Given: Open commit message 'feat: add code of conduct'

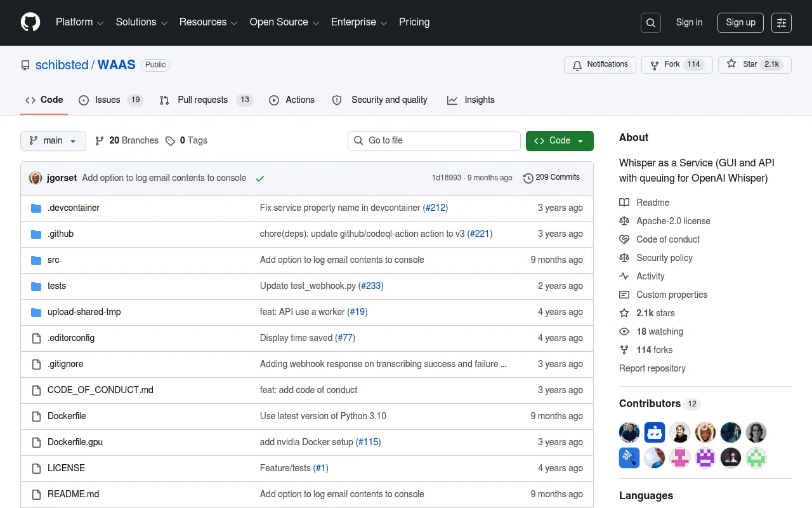Looking at the screenshot, I should tap(308, 390).
